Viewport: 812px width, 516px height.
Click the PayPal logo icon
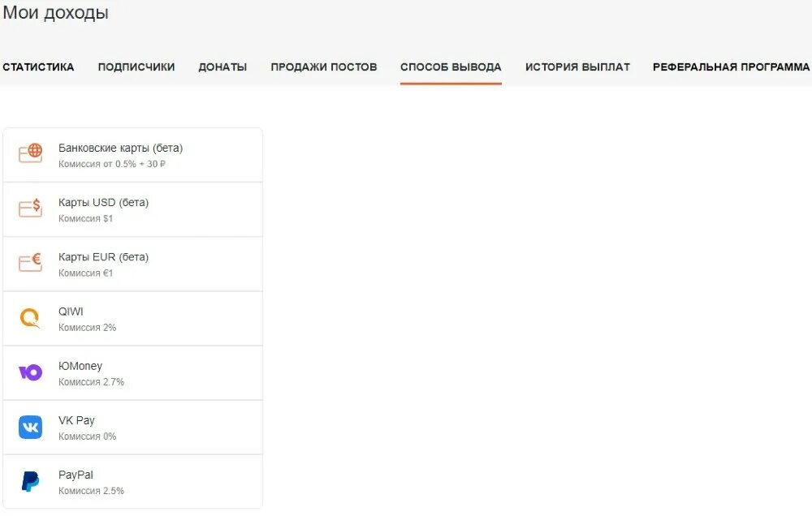pos(31,481)
